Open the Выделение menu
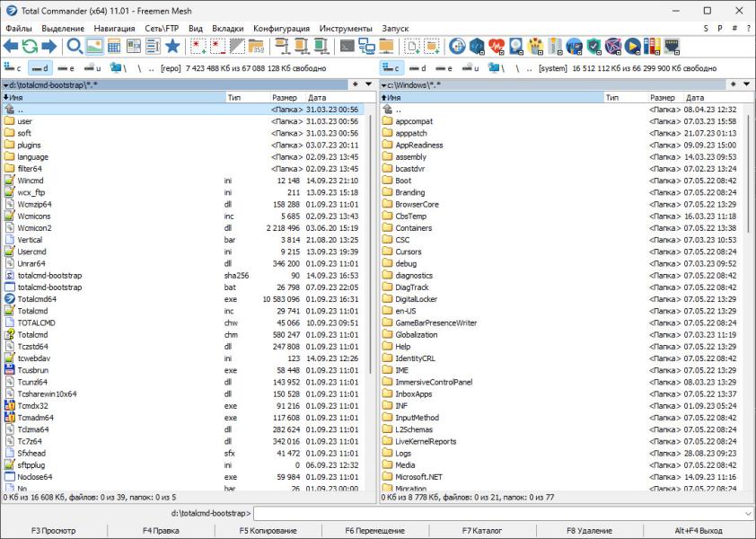 click(63, 29)
